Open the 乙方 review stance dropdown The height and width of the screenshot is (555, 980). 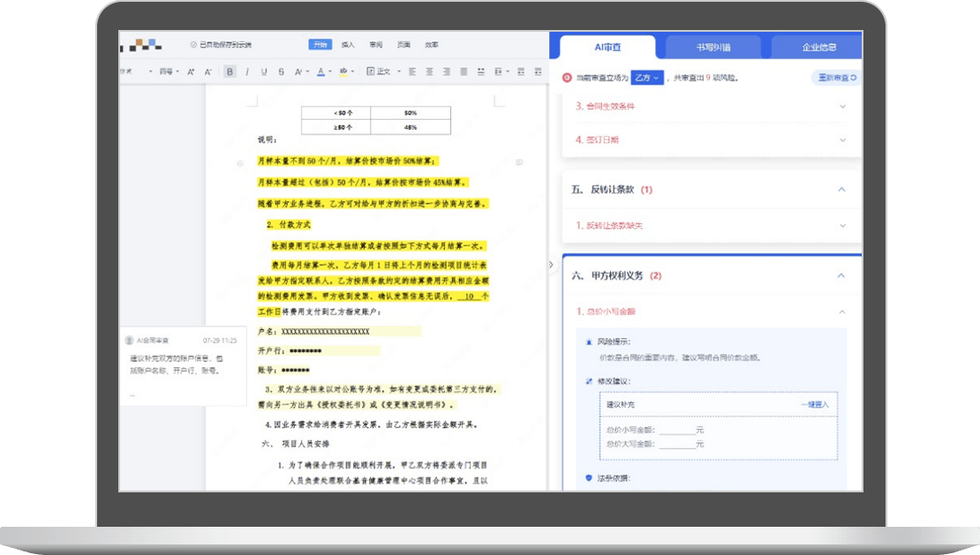click(x=645, y=78)
